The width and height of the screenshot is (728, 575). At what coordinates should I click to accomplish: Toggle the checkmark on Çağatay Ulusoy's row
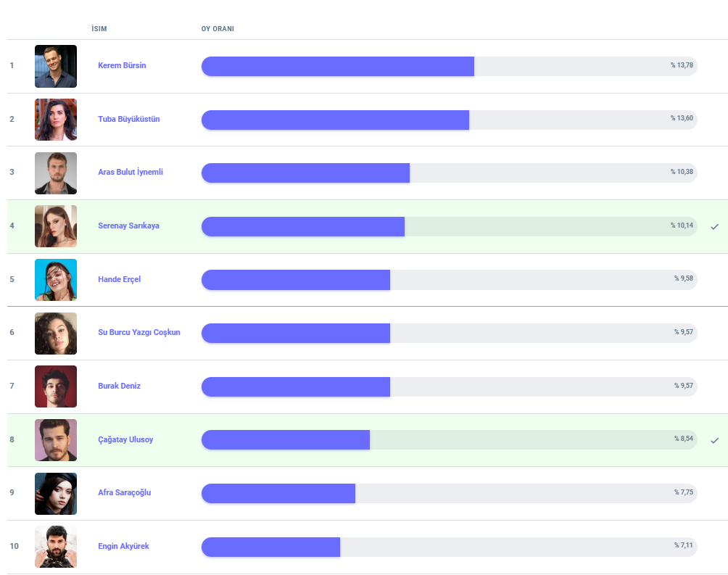coord(714,440)
